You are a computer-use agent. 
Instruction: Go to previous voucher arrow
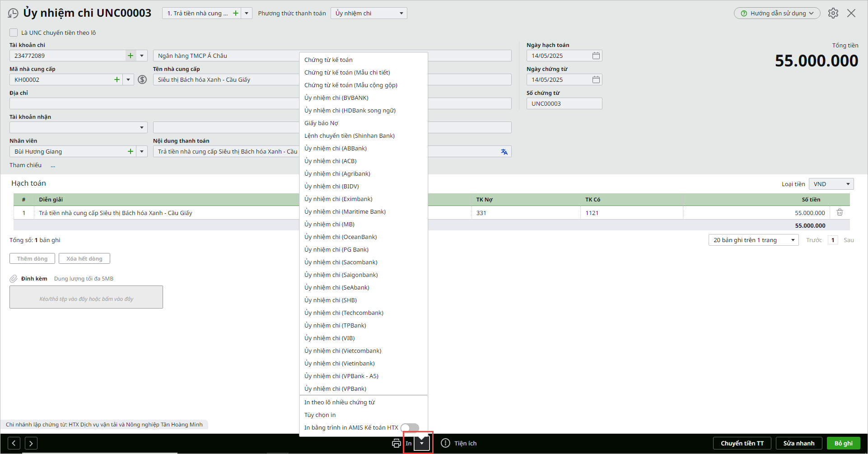click(14, 443)
